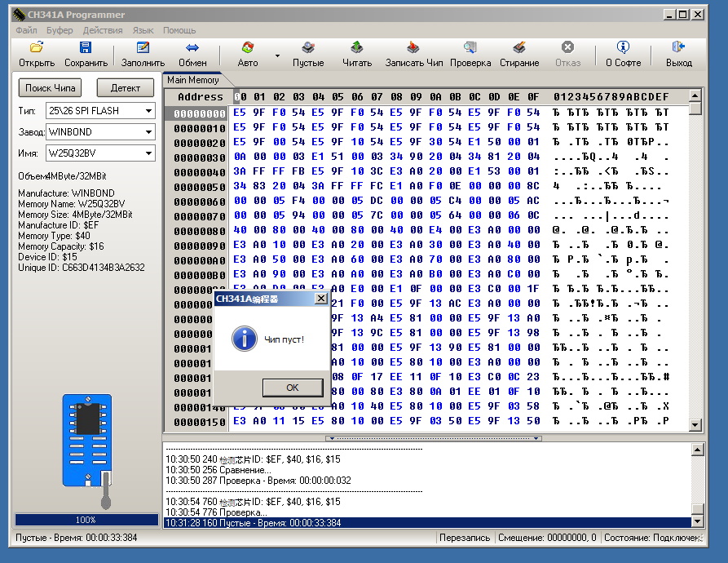Screen dimensions: 728x563
Task: Click the Читать (Read) chip icon
Action: point(357,48)
